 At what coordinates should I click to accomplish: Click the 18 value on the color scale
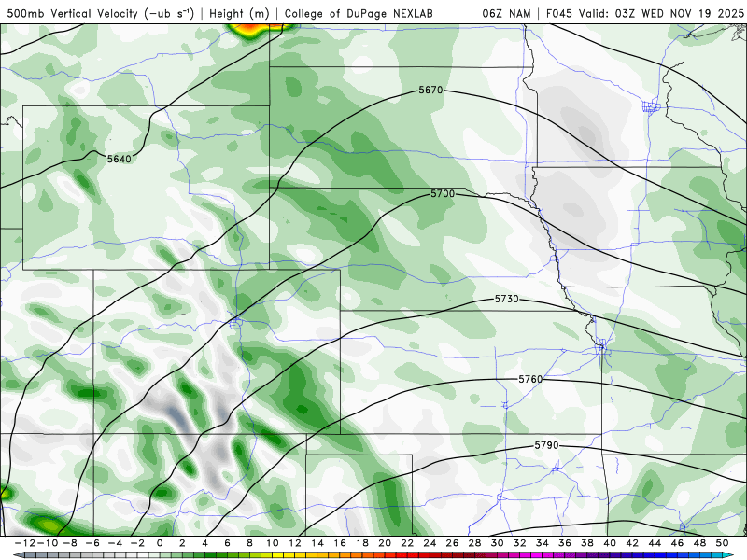pyautogui.click(x=362, y=543)
